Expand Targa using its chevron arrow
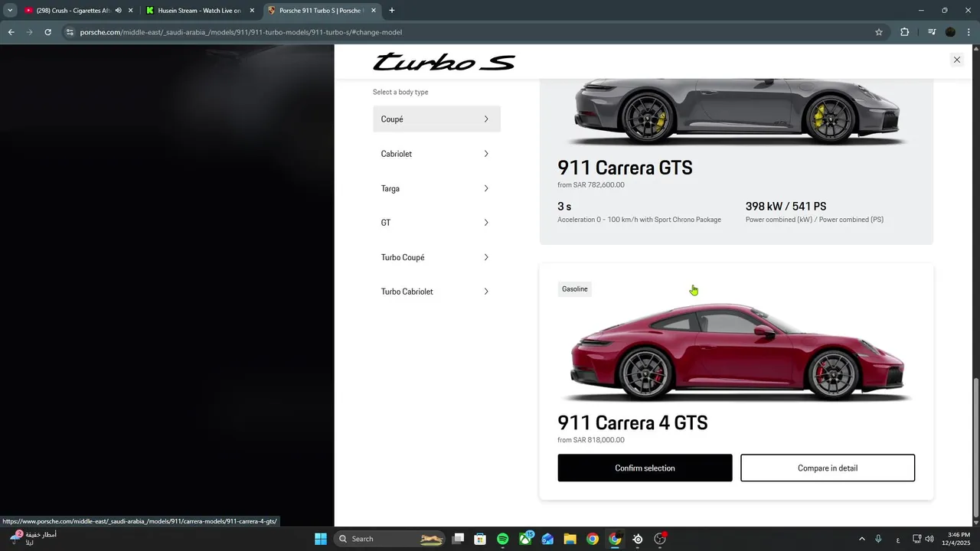980x551 pixels. point(486,188)
